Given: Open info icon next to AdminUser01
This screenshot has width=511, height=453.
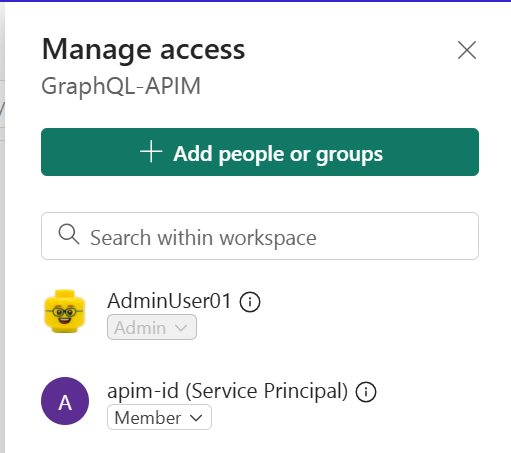Looking at the screenshot, I should tap(250, 302).
